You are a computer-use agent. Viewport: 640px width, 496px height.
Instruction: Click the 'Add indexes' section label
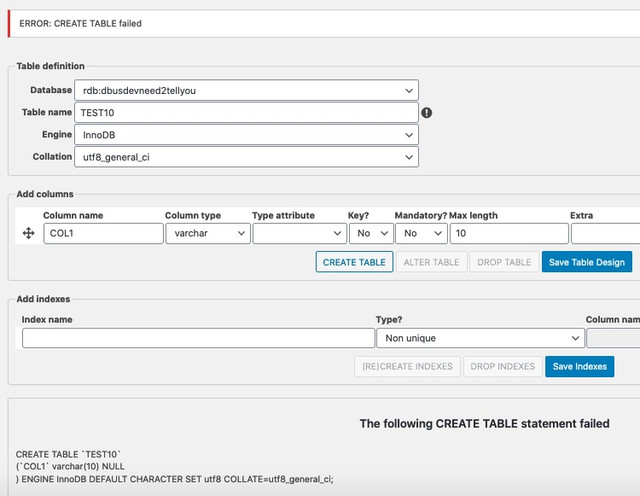pos(43,299)
